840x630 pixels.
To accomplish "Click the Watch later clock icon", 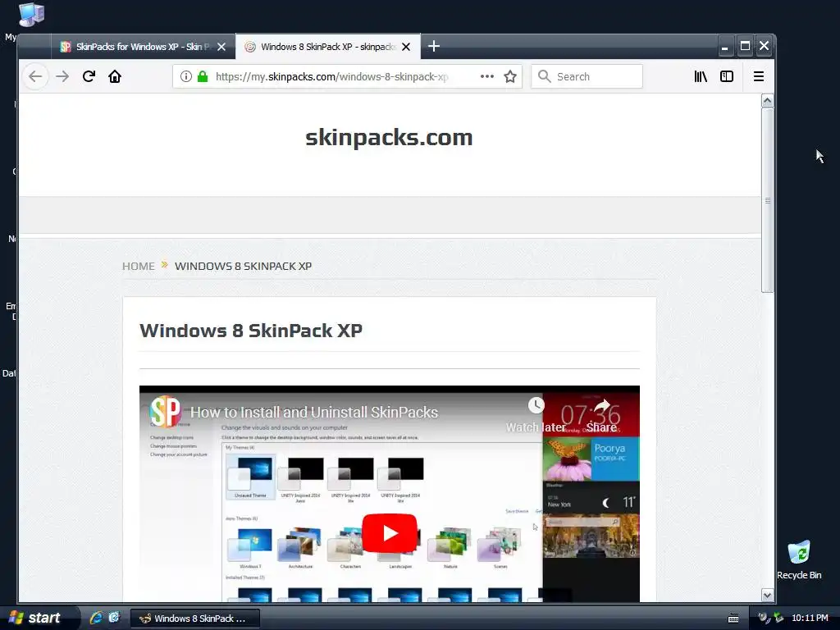I will (x=536, y=405).
